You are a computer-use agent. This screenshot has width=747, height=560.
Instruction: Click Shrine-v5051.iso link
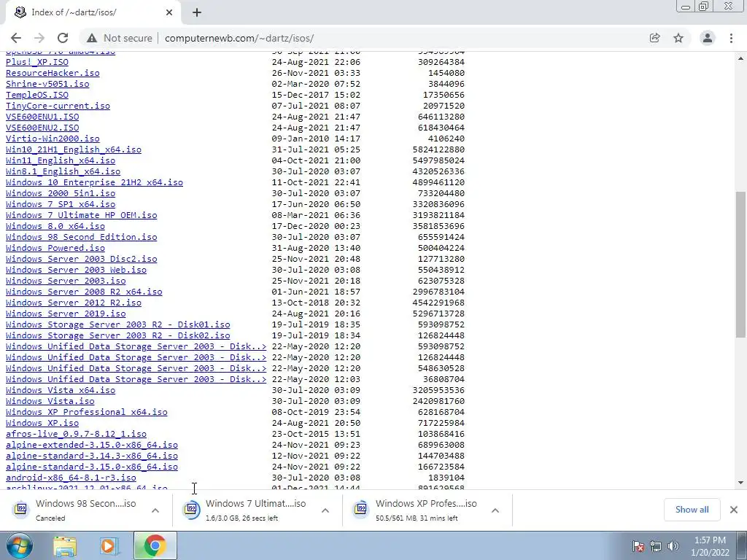(47, 84)
